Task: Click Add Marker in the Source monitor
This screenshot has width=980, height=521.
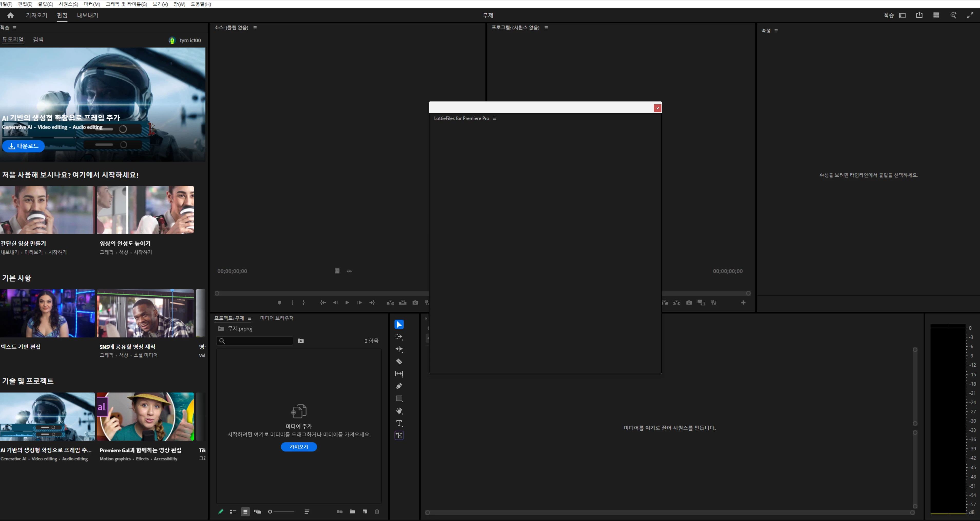Action: tap(279, 303)
